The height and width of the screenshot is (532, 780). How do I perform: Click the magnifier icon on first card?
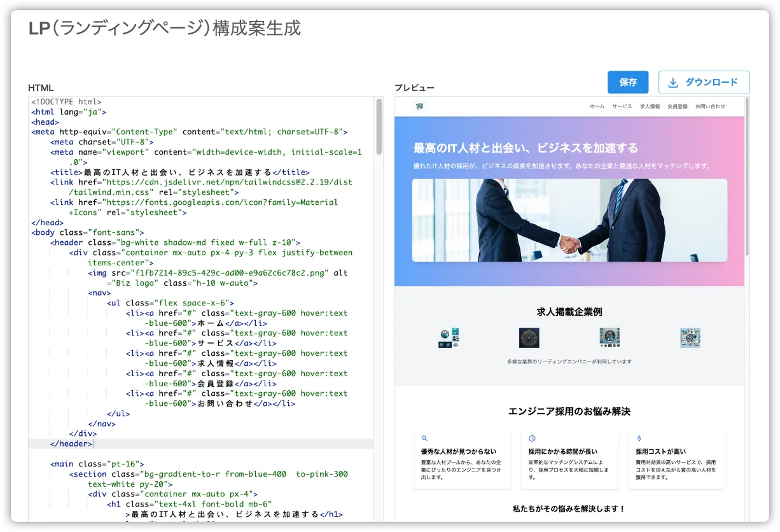tap(424, 438)
